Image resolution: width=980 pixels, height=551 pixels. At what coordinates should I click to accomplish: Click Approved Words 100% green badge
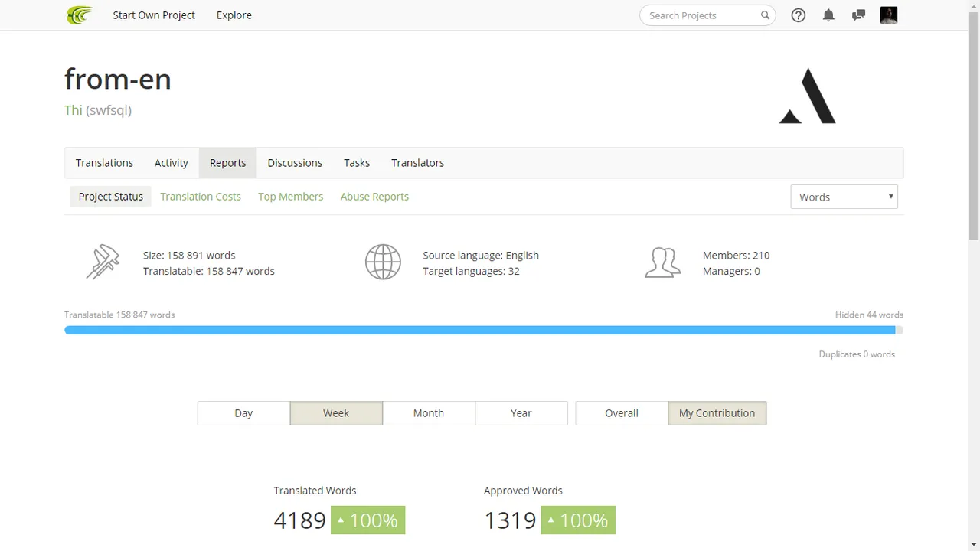click(x=578, y=520)
